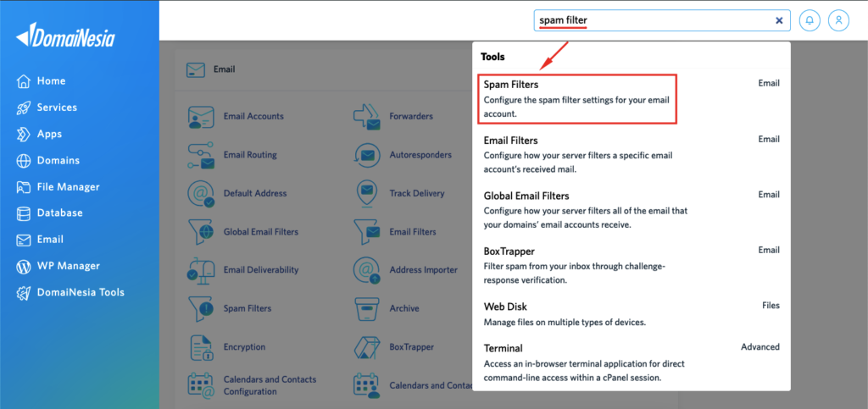The height and width of the screenshot is (409, 868).
Task: Open WP Manager in the sidebar
Action: tap(69, 267)
